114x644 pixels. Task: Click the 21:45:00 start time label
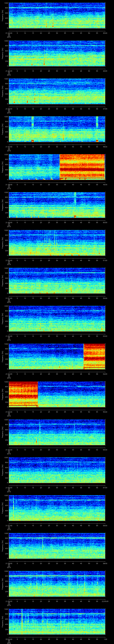click(9, 71)
